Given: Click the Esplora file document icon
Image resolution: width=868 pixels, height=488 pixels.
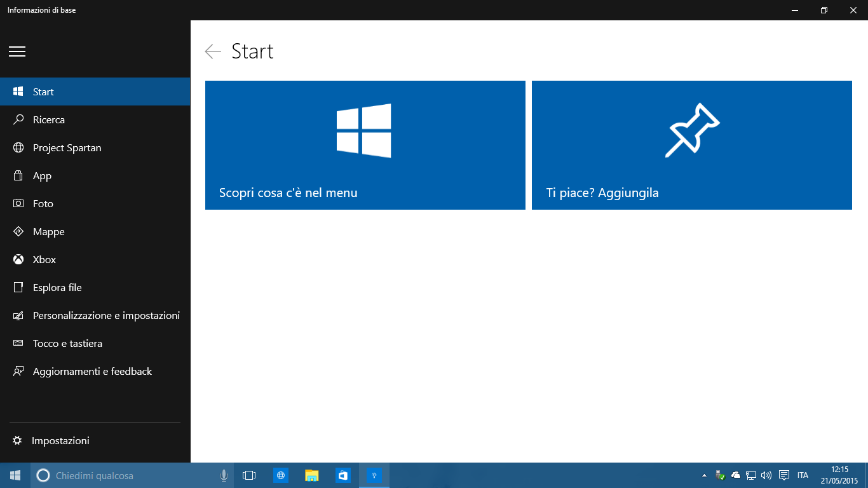Looking at the screenshot, I should [18, 287].
